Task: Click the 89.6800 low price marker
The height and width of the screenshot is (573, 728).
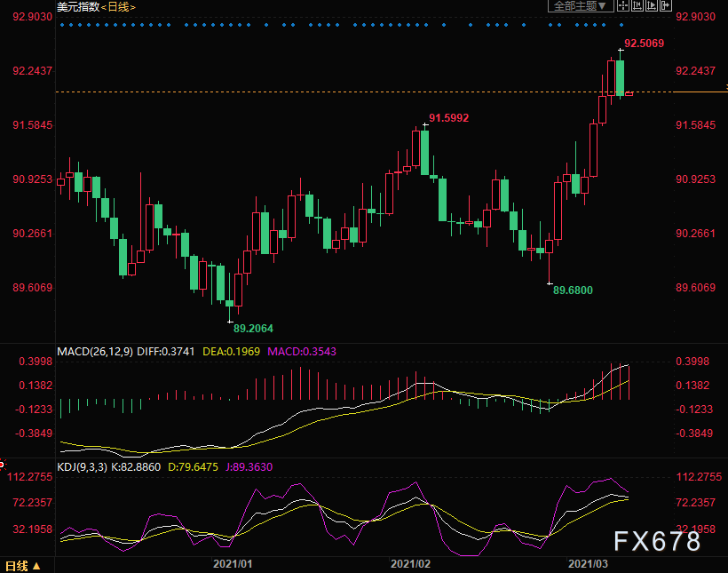Action: [573, 290]
